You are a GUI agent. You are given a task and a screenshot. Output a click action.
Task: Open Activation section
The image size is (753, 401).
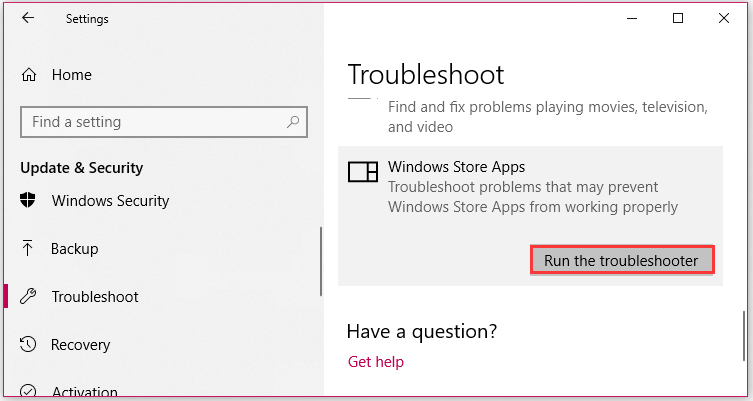(x=85, y=392)
